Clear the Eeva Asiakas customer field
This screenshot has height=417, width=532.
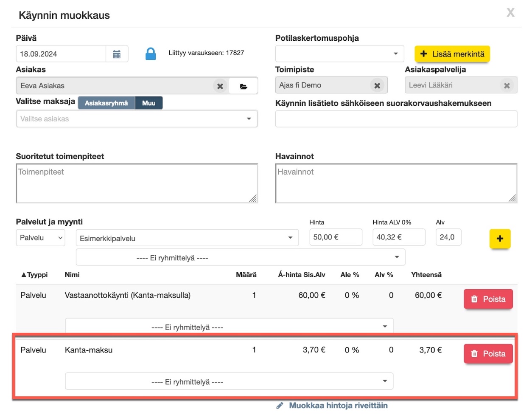point(220,86)
